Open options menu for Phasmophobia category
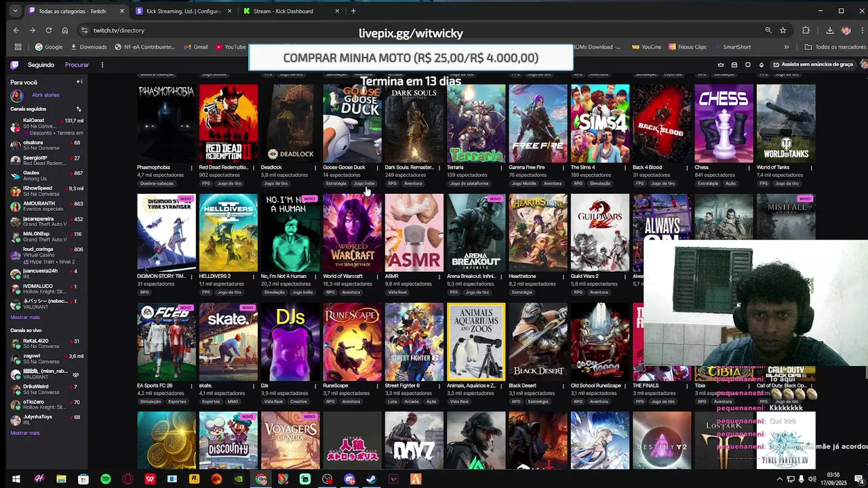The height and width of the screenshot is (488, 868). 191,167
